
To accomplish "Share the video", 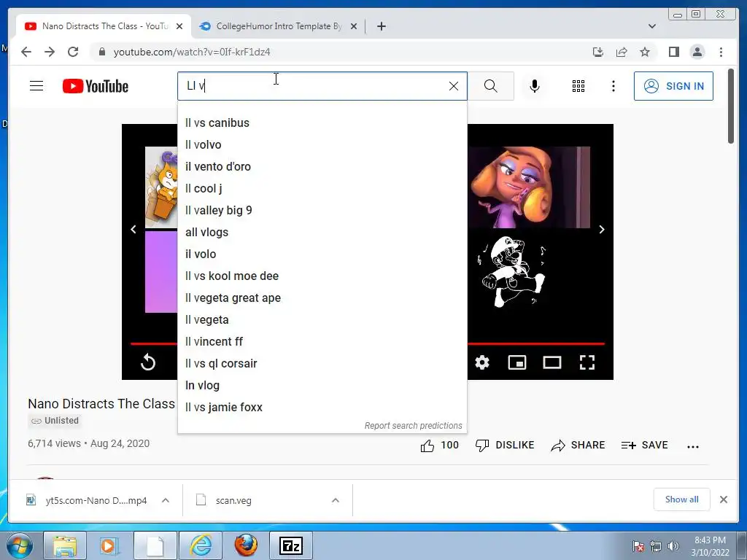I will [578, 446].
